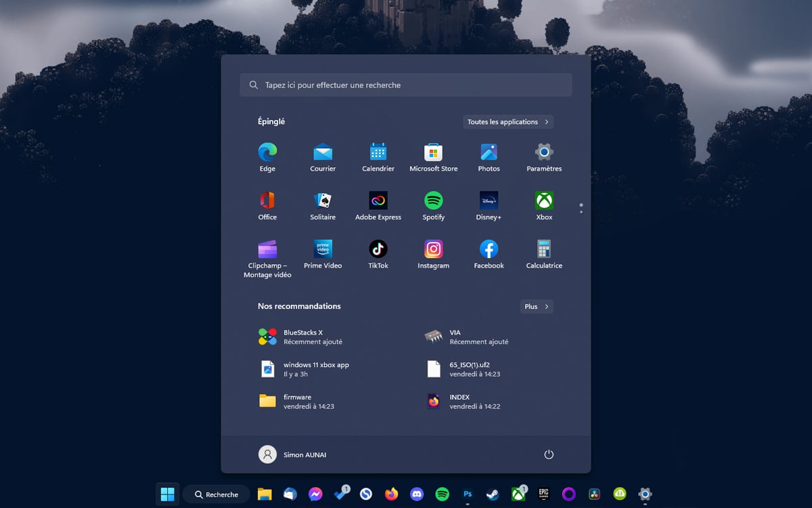Show Toutes les applications
The height and width of the screenshot is (508, 812).
click(x=508, y=122)
